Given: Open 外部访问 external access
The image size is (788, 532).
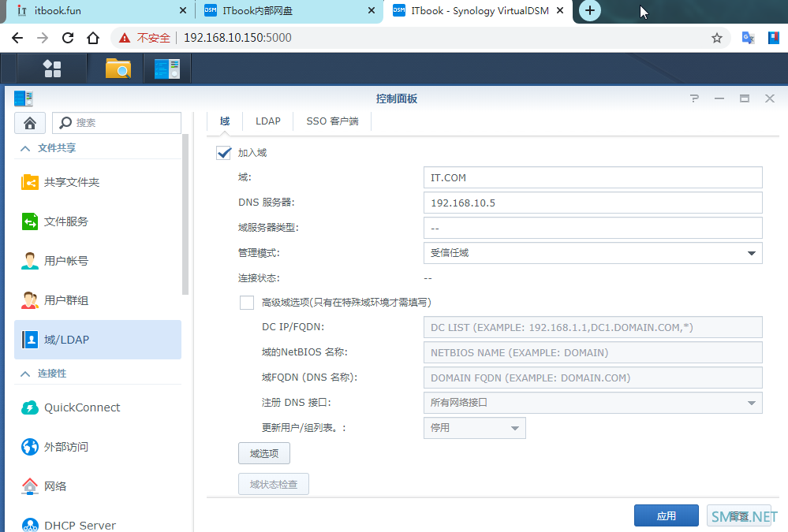Looking at the screenshot, I should [x=66, y=447].
